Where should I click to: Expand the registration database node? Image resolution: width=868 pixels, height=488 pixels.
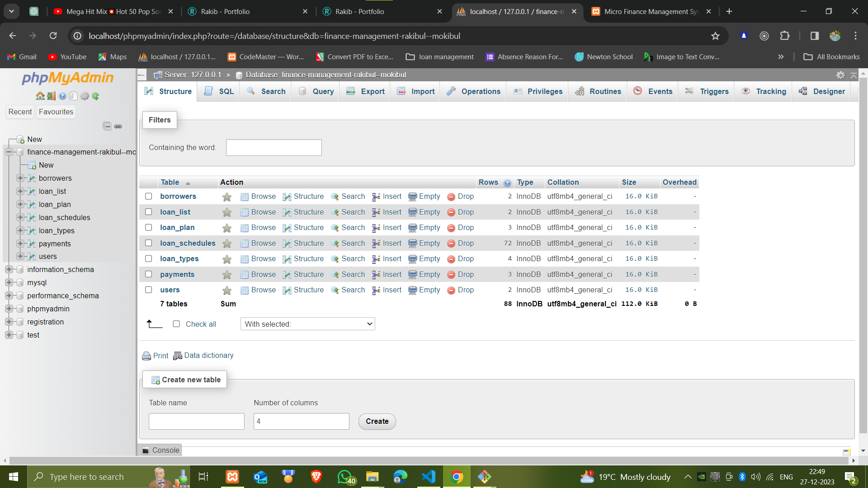[x=9, y=322]
